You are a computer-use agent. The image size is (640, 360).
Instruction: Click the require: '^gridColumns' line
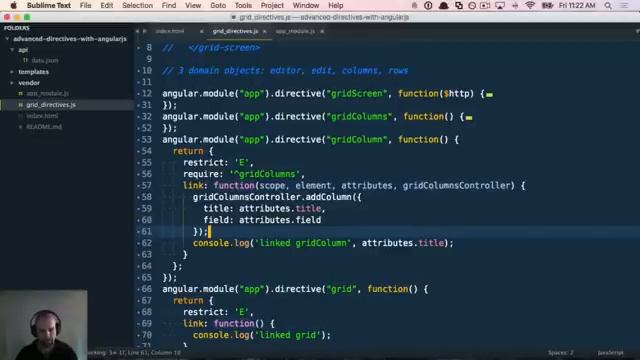244,174
